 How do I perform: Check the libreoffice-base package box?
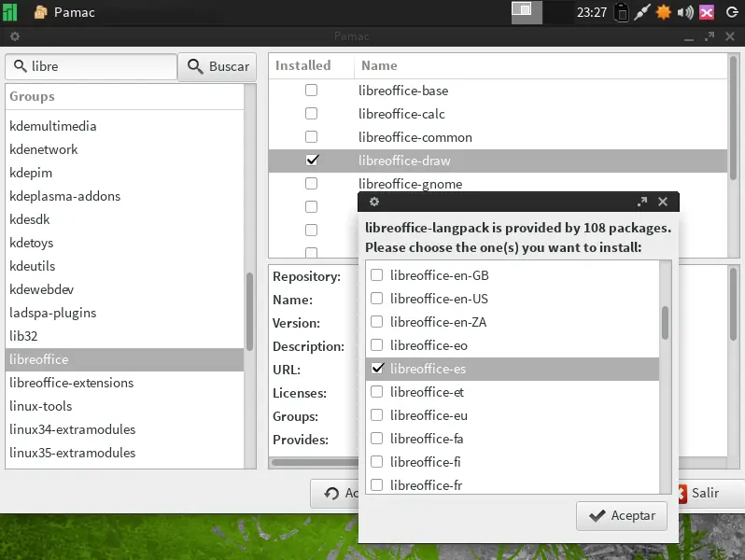point(311,91)
